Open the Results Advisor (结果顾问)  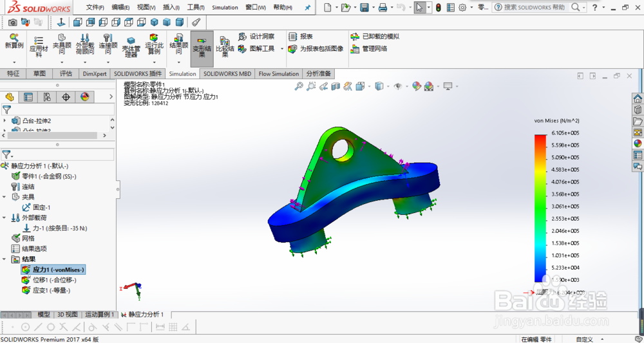tap(178, 44)
